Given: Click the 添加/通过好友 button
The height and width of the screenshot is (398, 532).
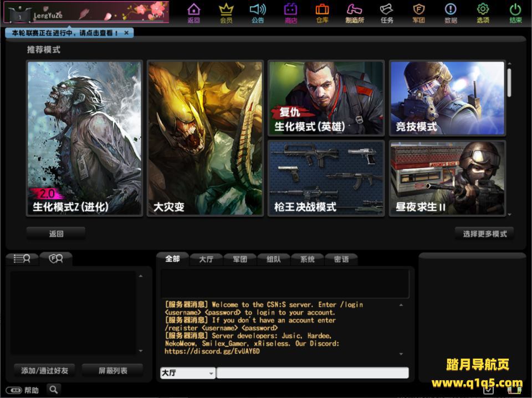Looking at the screenshot, I should click(44, 370).
